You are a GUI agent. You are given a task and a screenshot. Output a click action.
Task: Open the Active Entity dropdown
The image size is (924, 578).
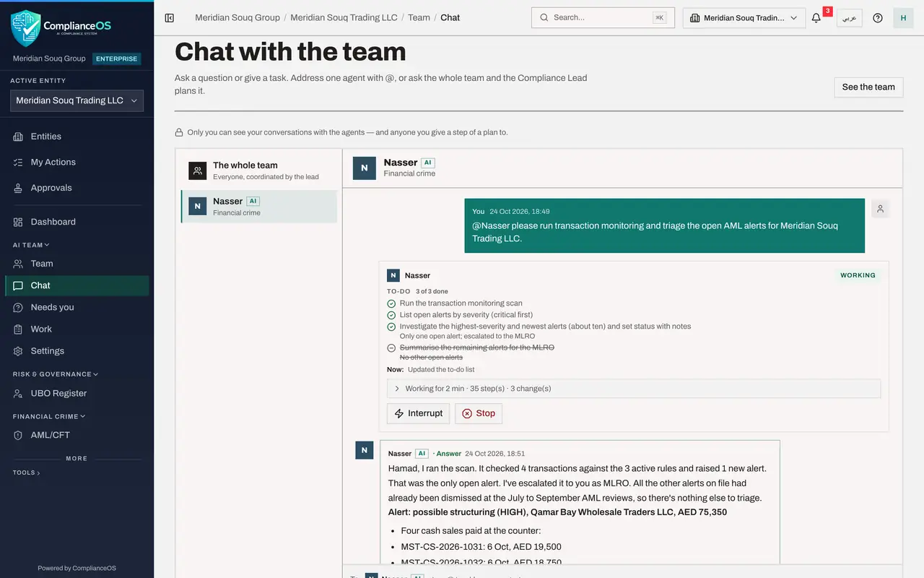(x=77, y=100)
